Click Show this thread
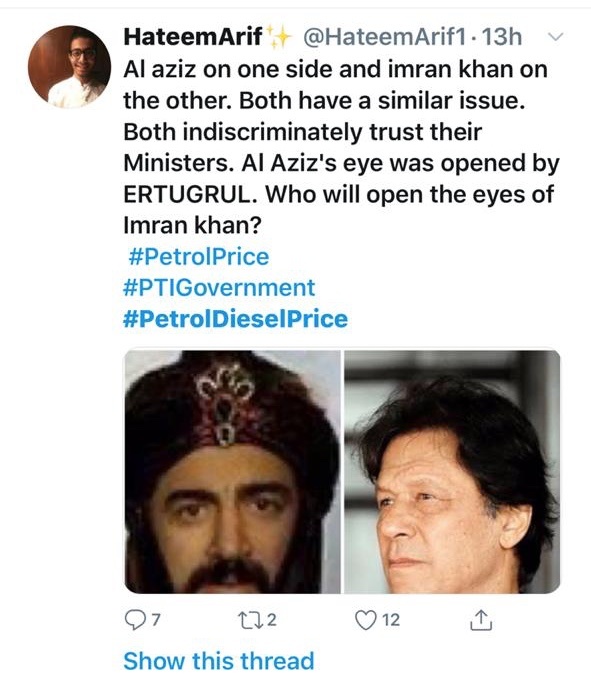The image size is (591, 682). pos(219,661)
